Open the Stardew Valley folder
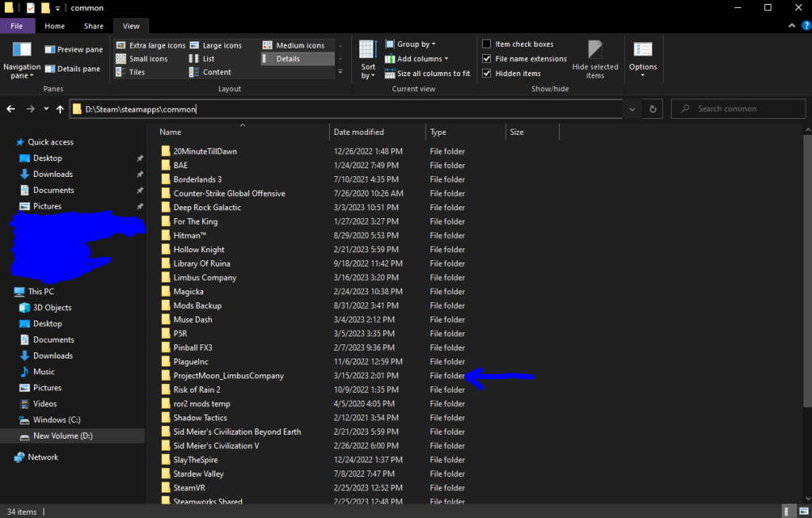Viewport: 812px width, 518px height. (x=200, y=473)
